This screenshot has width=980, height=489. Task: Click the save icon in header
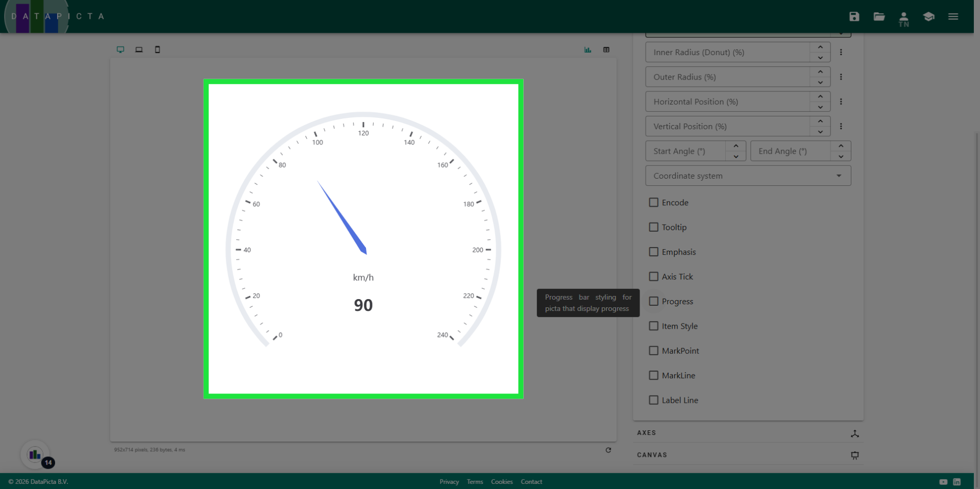coord(854,16)
